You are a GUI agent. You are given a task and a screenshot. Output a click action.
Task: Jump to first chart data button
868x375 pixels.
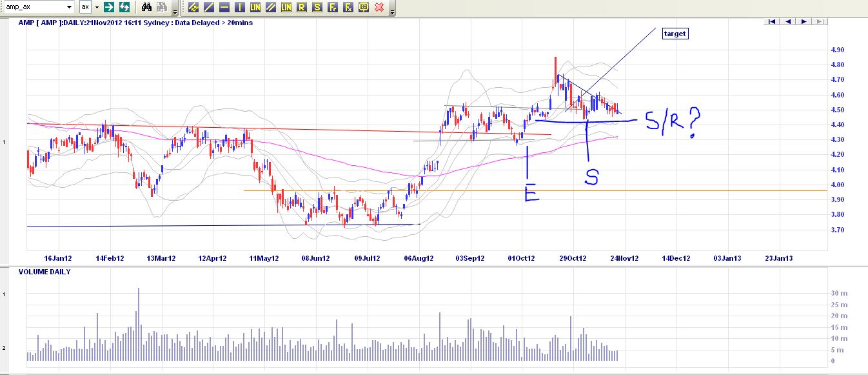[x=771, y=21]
